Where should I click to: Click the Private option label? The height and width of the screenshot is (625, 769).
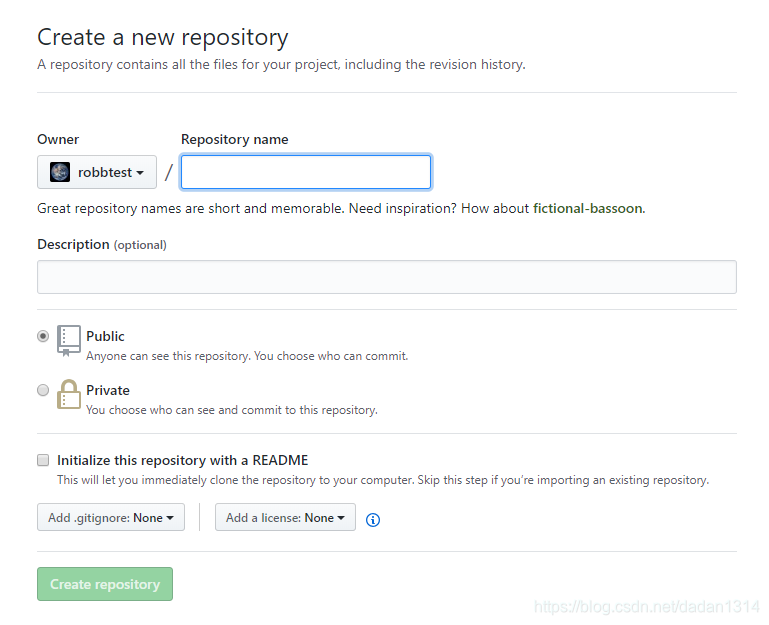108,390
